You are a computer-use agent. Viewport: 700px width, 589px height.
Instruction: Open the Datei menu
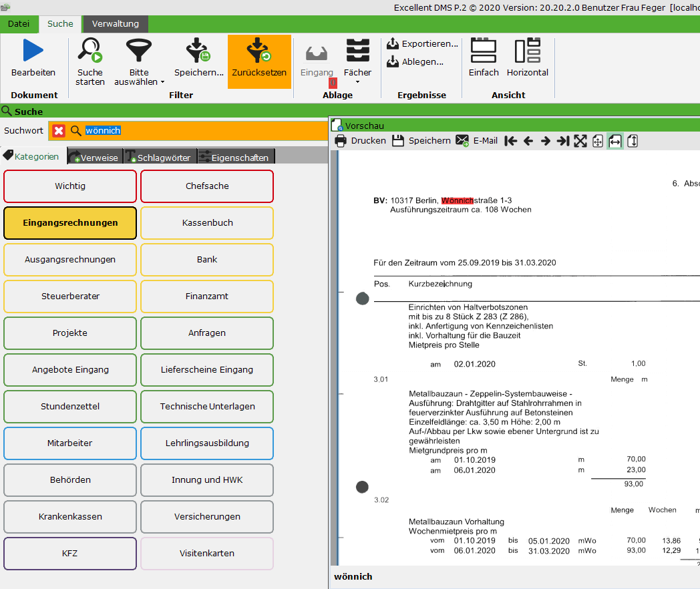click(x=19, y=23)
